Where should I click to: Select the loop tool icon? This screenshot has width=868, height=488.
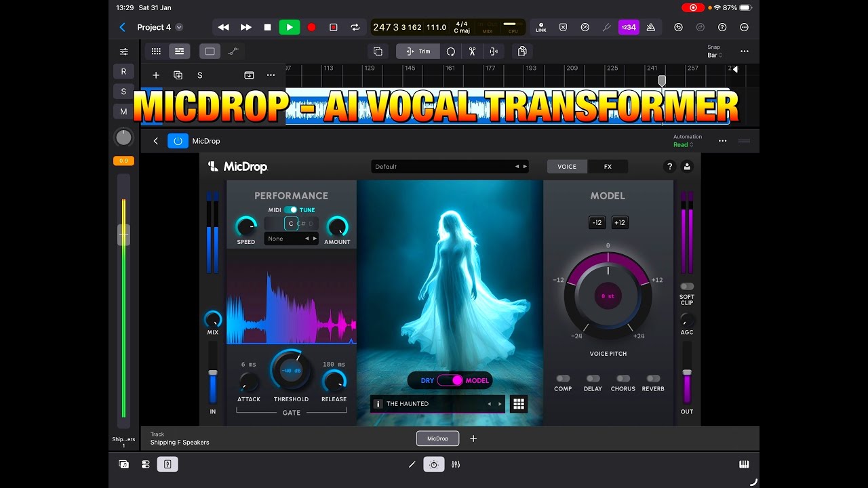point(450,52)
